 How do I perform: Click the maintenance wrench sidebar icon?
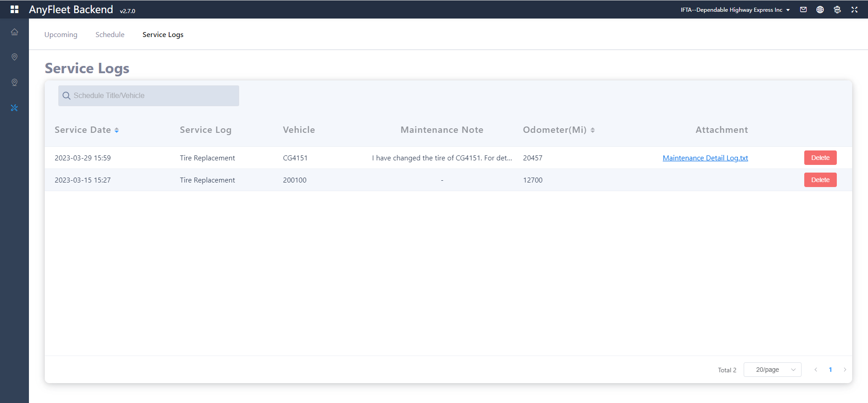(14, 108)
